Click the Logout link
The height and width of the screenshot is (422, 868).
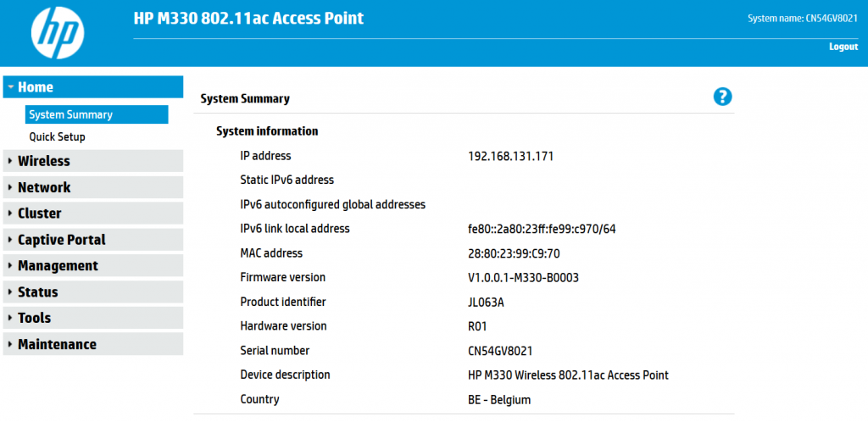tap(843, 47)
